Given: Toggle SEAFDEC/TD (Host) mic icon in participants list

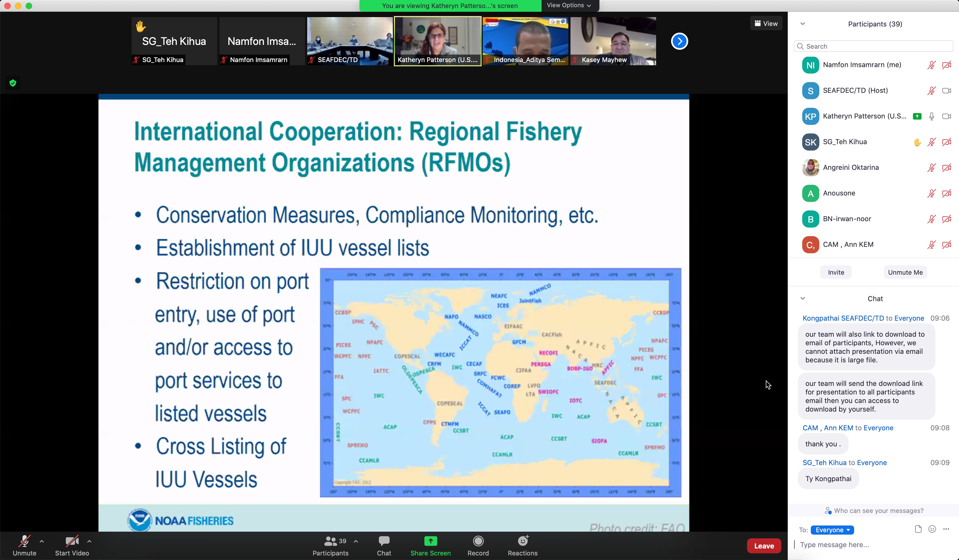Looking at the screenshot, I should coord(931,91).
